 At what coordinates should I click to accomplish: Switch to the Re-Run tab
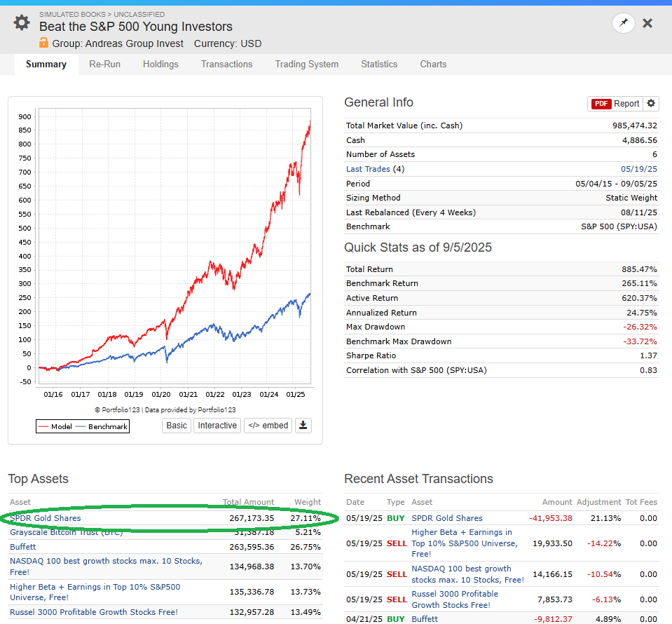(104, 65)
